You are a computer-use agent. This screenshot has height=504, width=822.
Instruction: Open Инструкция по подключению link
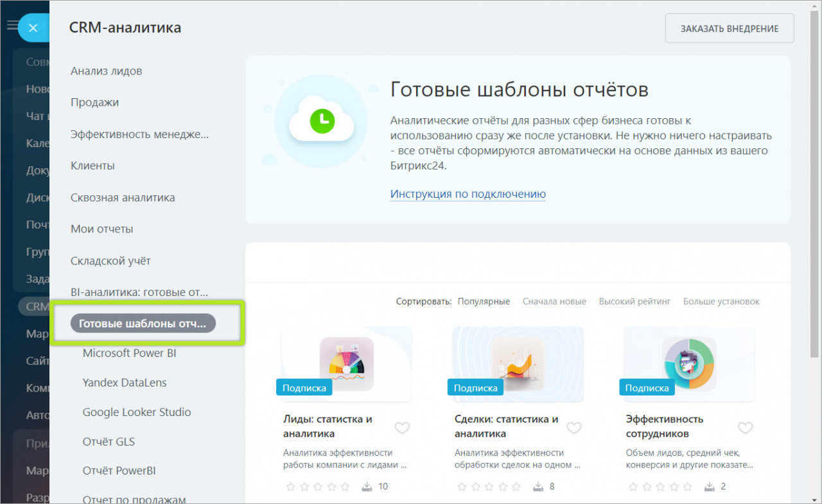[x=468, y=194]
